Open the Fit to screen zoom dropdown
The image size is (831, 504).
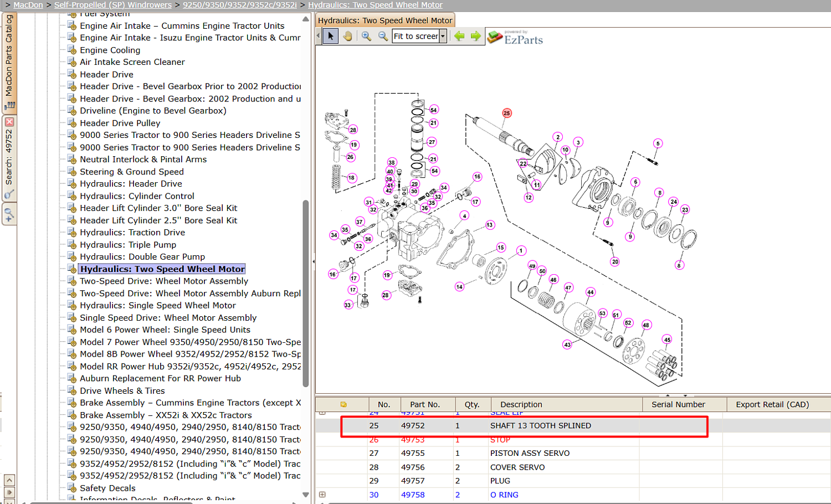click(443, 36)
